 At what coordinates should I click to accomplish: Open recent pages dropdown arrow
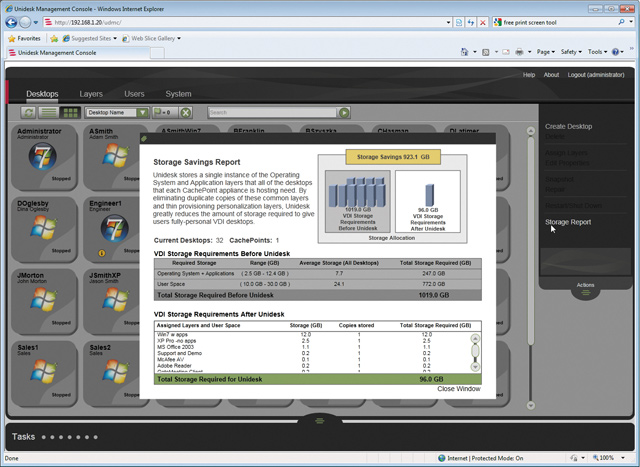coord(36,22)
